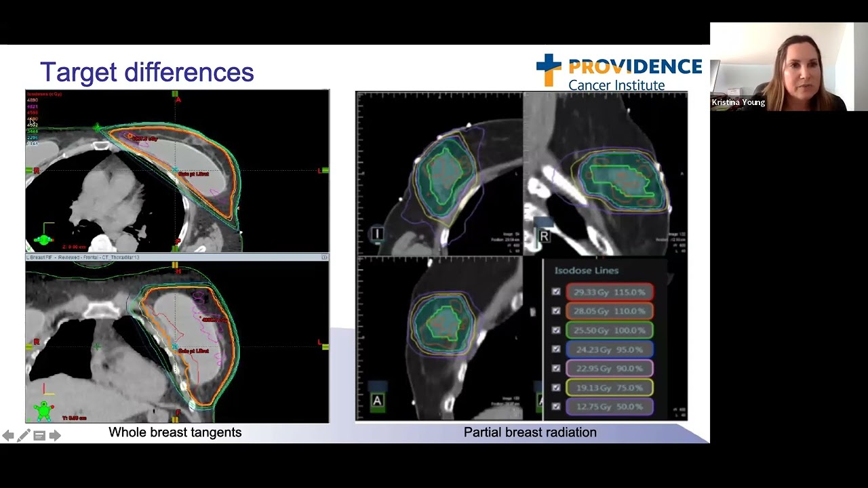Viewport: 868px width, 488px height.
Task: Open the slide show options menu icon
Action: [x=39, y=436]
